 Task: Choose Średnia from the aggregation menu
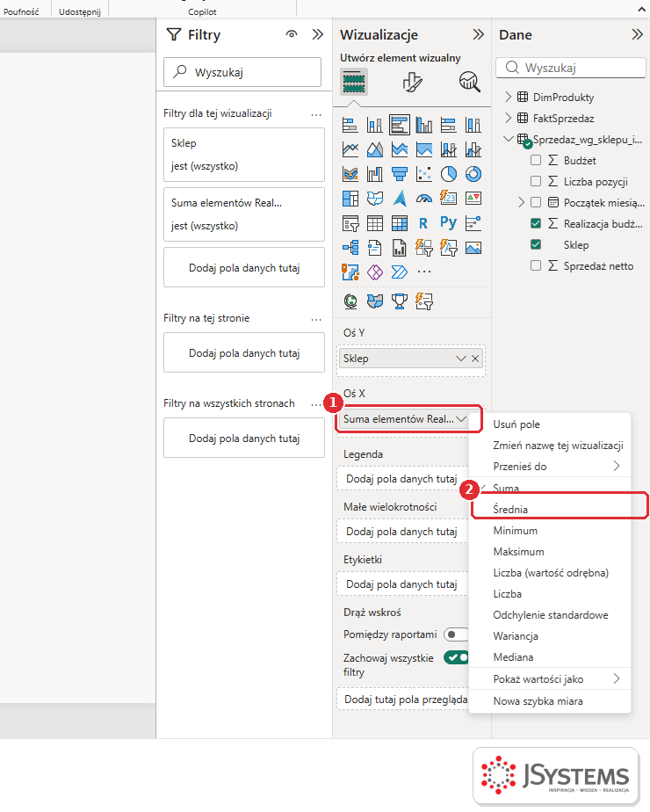coord(550,509)
